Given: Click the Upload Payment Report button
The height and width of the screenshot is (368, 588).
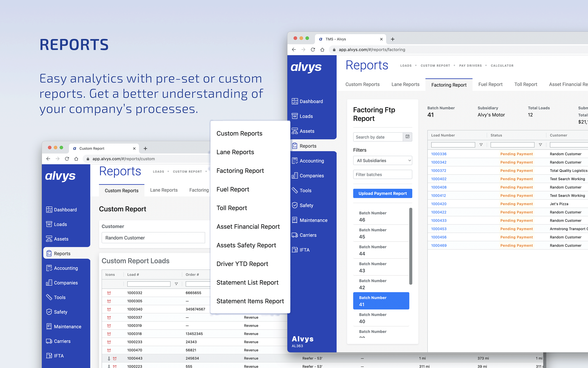Looking at the screenshot, I should pos(382,193).
